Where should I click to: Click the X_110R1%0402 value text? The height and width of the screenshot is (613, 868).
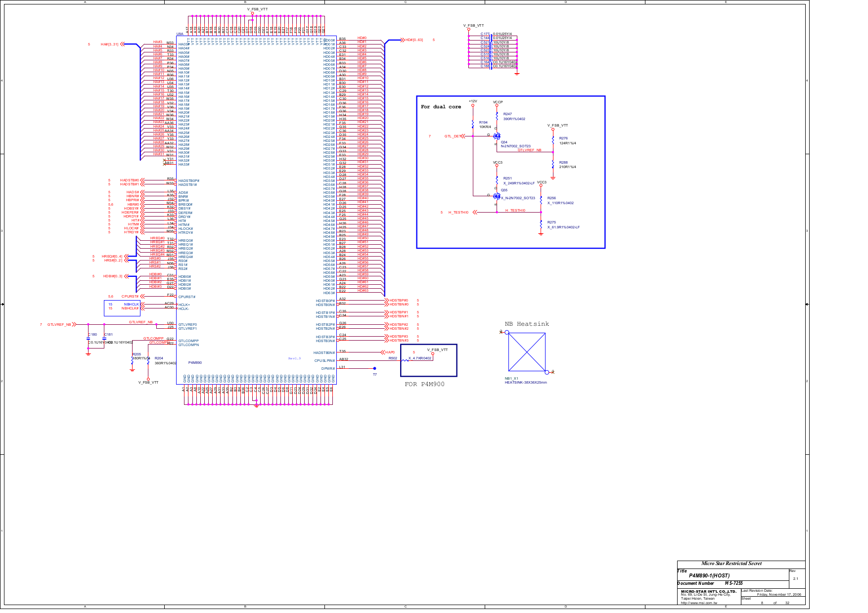560,203
